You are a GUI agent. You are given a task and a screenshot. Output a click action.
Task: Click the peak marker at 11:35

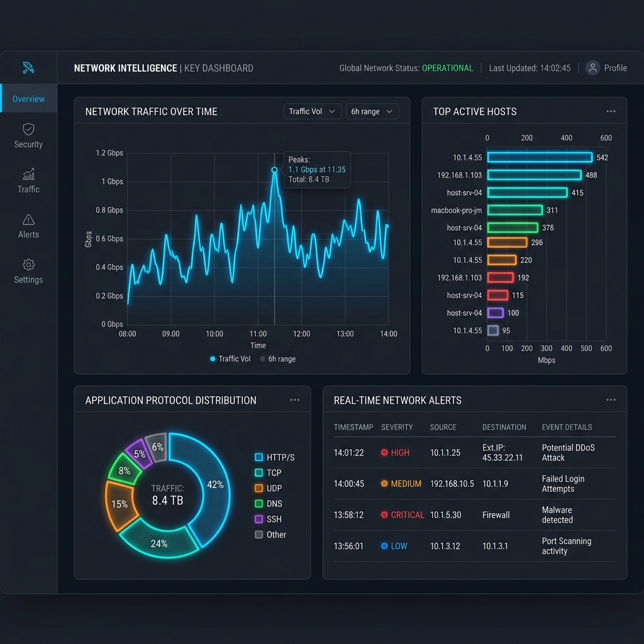click(x=274, y=170)
